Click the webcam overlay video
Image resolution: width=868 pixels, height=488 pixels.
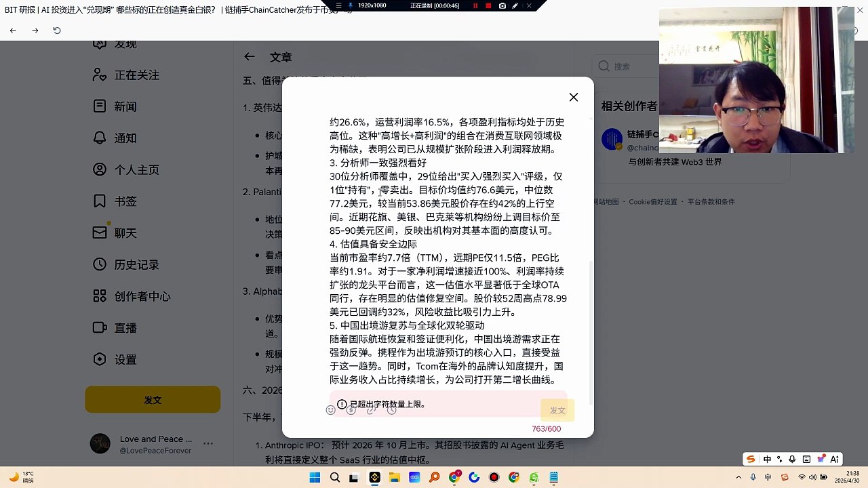coord(757,80)
